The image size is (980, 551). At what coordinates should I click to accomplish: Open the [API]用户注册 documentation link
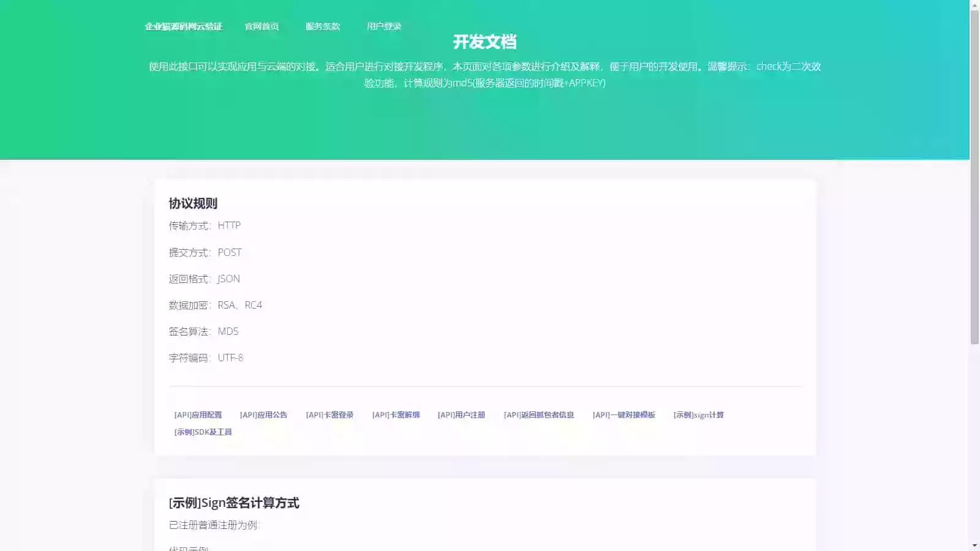point(462,414)
